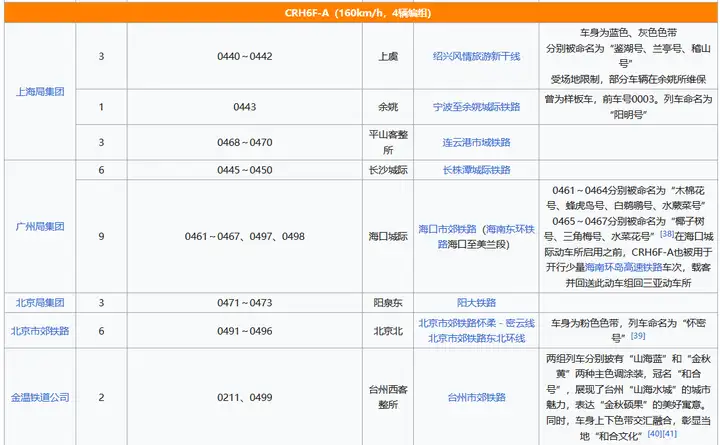The image size is (720, 445).
Task: Select quantity cell 2 in 金温铁道公司 row
Action: (101, 397)
